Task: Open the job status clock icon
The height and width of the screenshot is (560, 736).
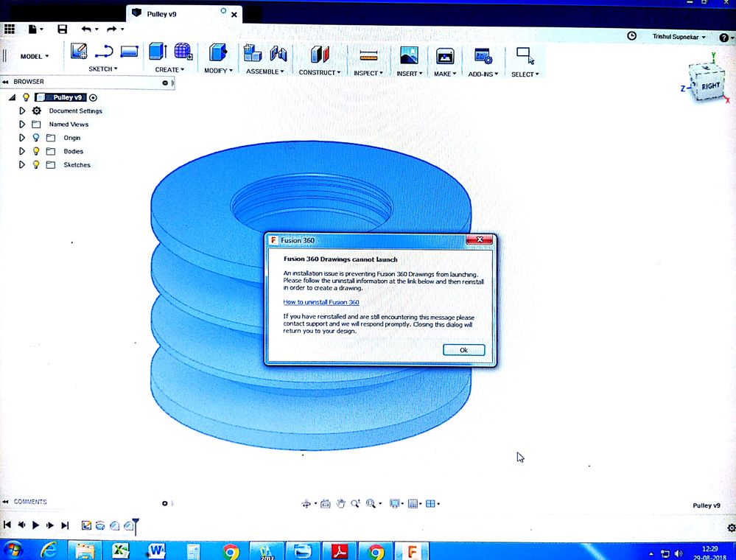Action: [x=632, y=35]
